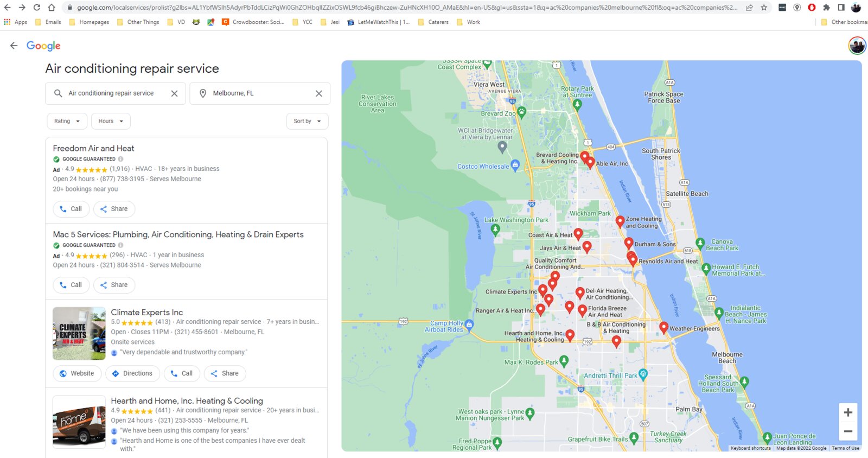Select the Zone Heating and Cooling pin

620,221
